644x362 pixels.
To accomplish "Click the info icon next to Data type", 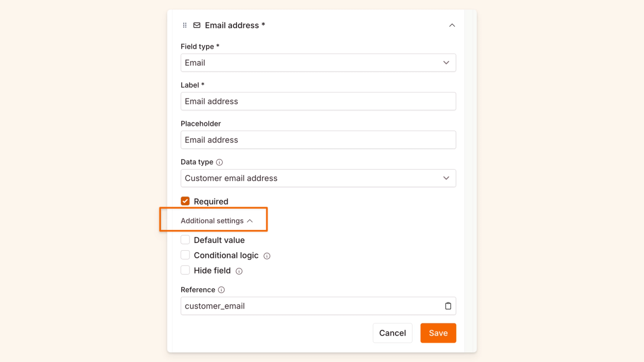I will (219, 162).
